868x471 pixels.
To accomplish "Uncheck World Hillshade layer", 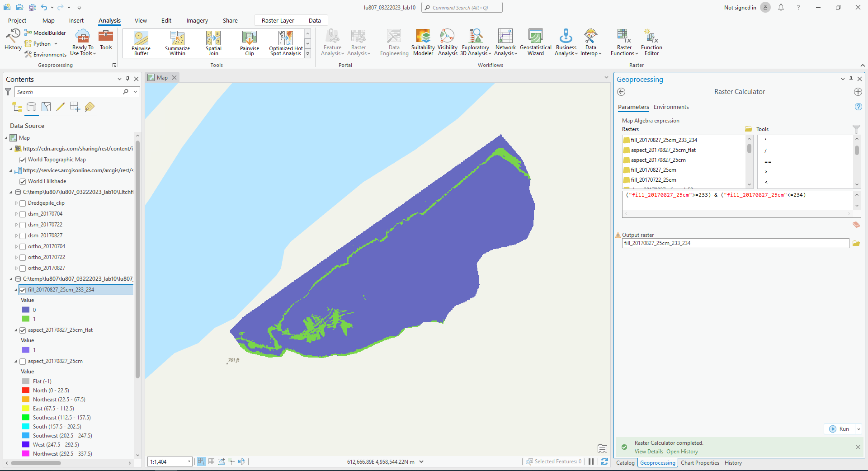I will click(x=23, y=181).
